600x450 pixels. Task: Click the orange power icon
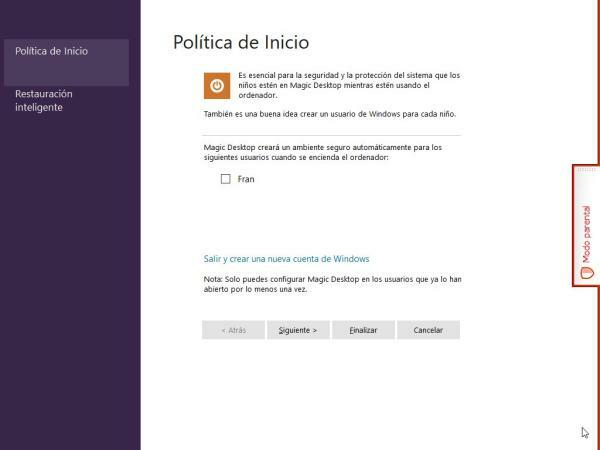coord(216,85)
